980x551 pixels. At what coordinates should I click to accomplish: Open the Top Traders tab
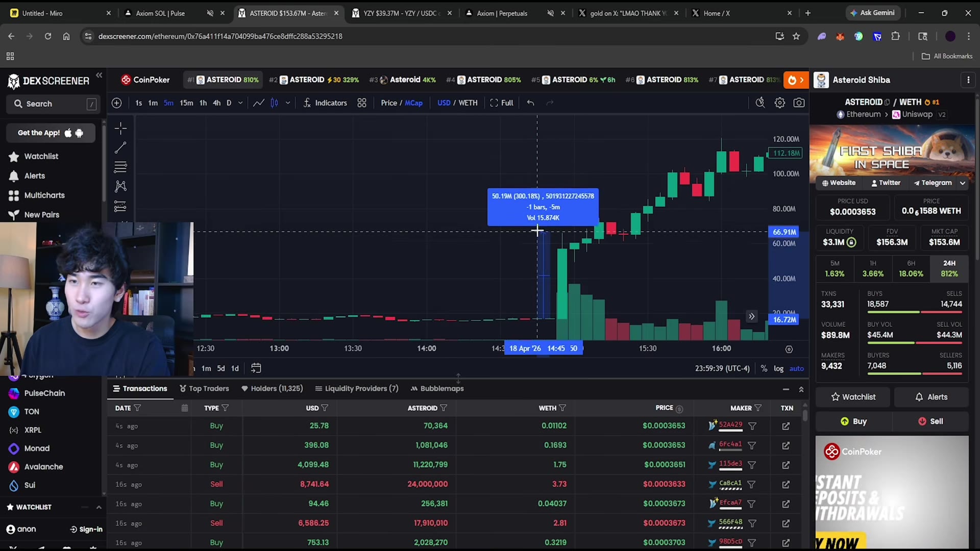204,389
